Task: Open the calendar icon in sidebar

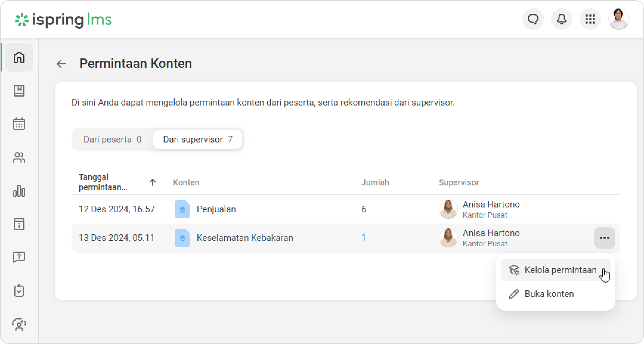Action: [19, 124]
